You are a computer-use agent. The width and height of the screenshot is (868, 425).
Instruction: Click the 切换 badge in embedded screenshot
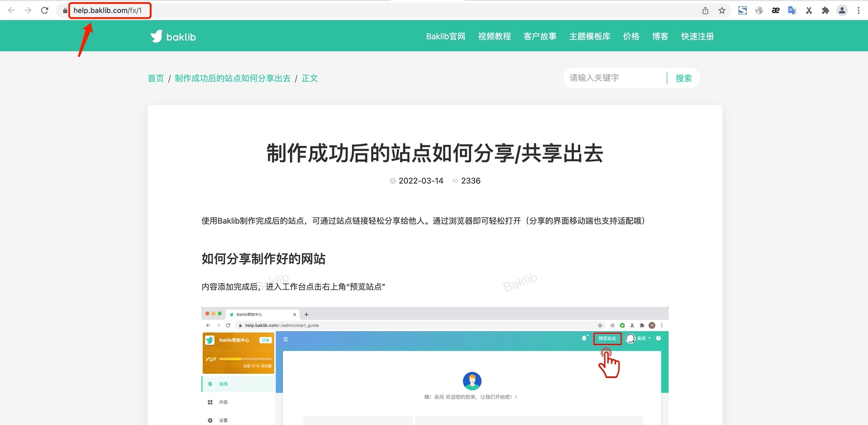266,340
